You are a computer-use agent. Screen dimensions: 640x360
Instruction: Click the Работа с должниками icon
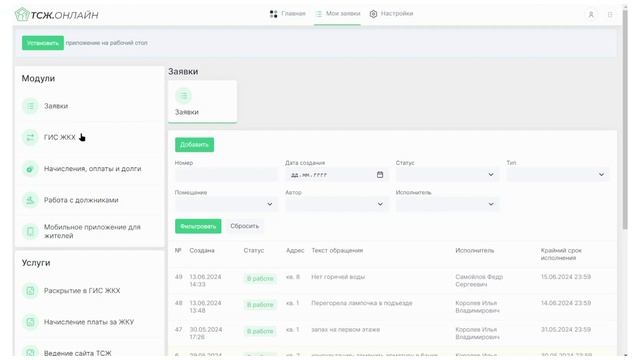point(30,200)
